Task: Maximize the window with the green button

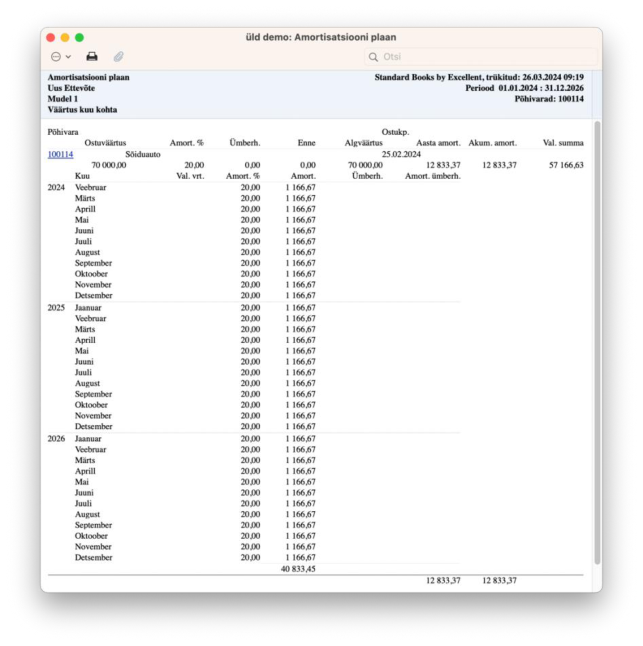Action: pyautogui.click(x=79, y=37)
